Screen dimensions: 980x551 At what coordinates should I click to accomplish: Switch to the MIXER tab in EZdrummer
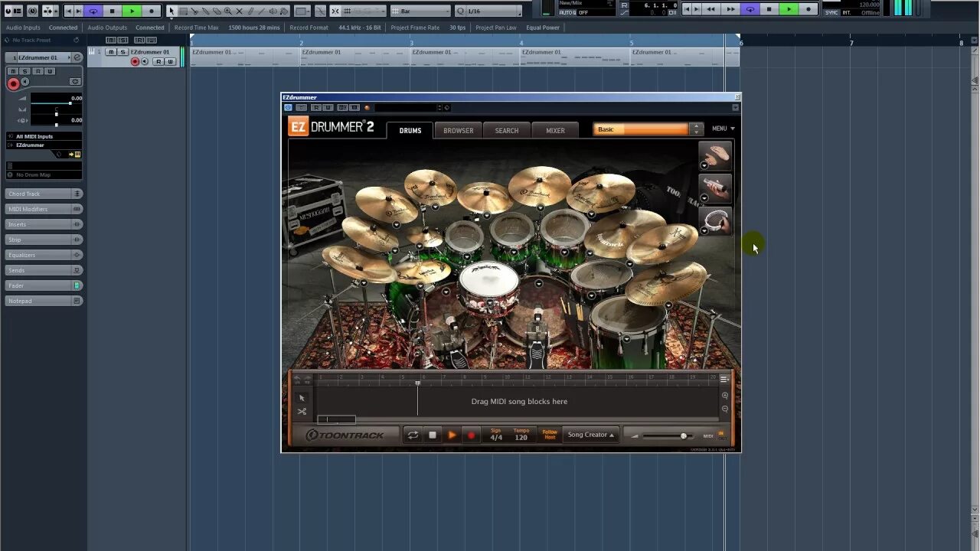pos(555,130)
